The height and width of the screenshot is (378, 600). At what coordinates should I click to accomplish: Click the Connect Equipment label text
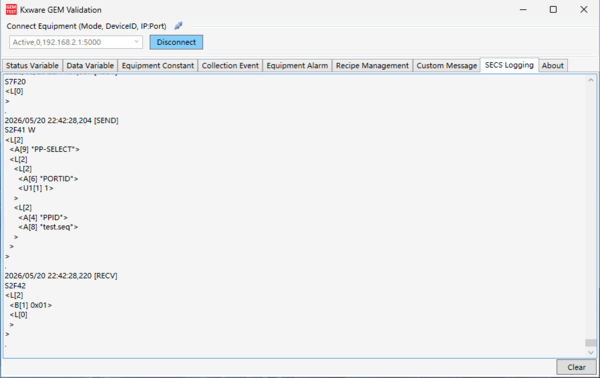(86, 26)
